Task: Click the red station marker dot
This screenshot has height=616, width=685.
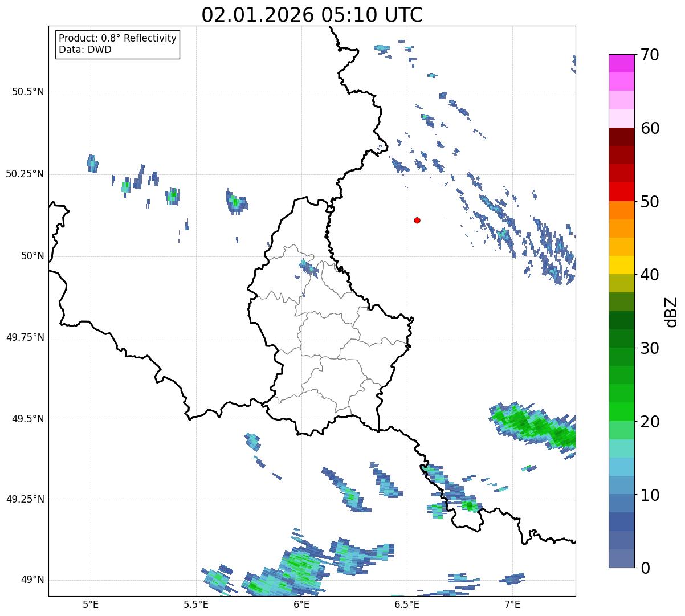Action: coord(417,220)
